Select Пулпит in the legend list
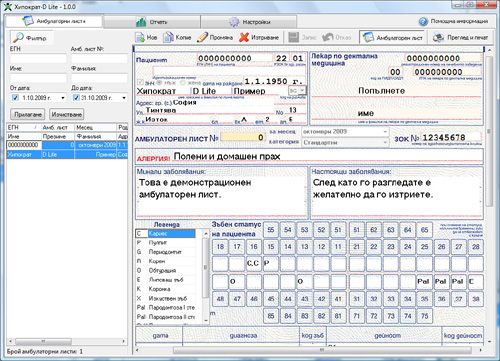500x361 pixels. pos(165,243)
